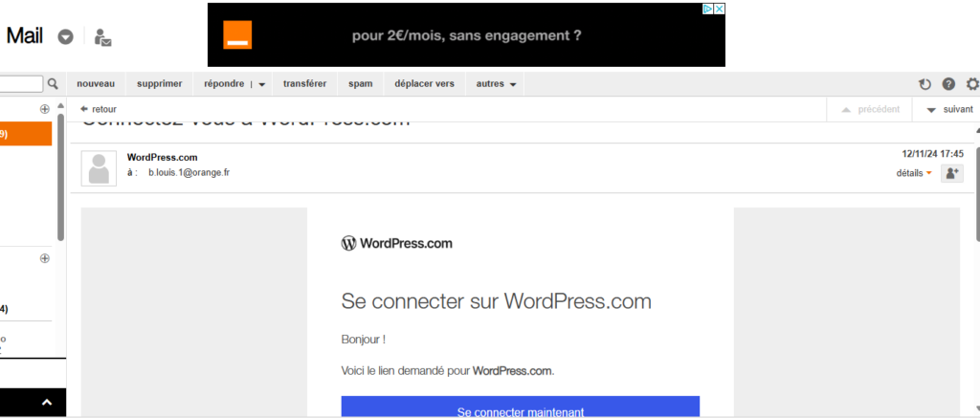Go back with the retour link
The width and height of the screenshot is (980, 418).
(x=99, y=109)
